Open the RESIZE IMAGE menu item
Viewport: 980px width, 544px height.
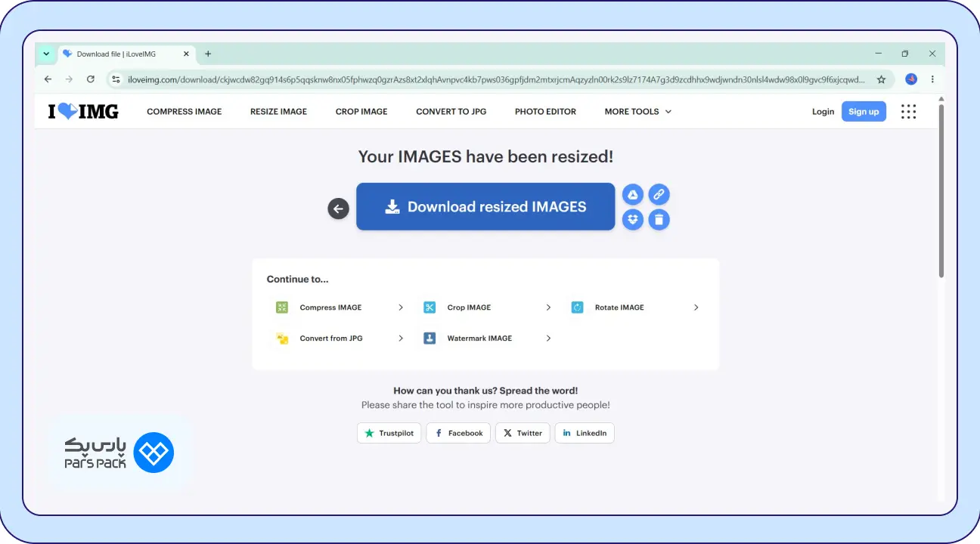click(278, 111)
